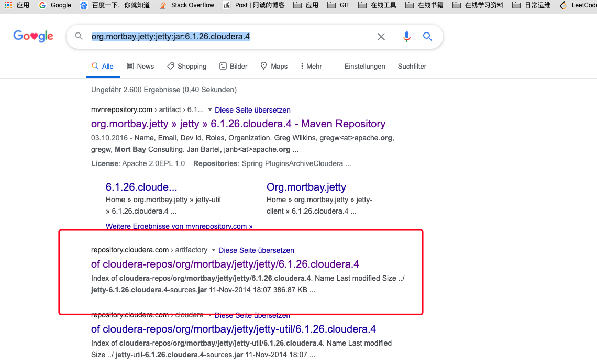
Task: Click the Google logo to go home
Action: (x=33, y=36)
